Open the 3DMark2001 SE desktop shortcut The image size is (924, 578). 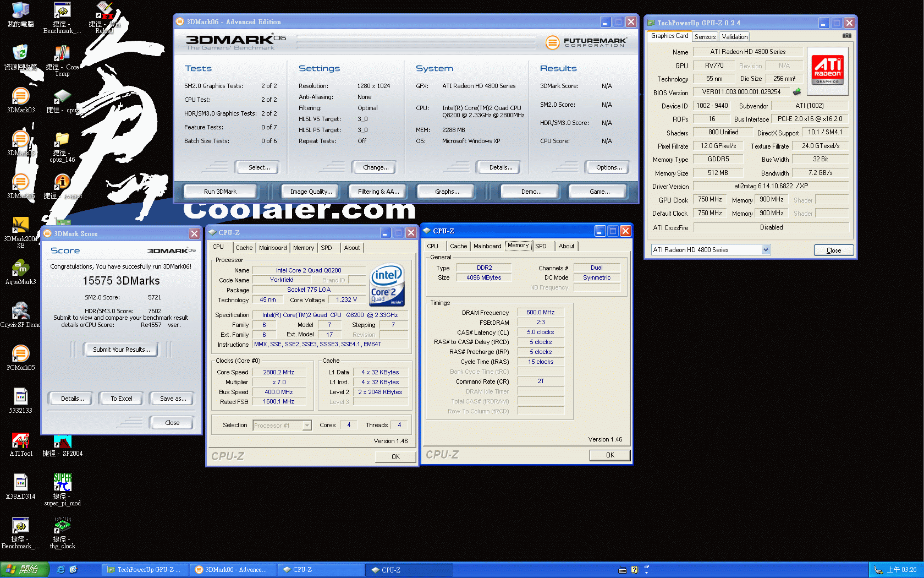(x=20, y=231)
